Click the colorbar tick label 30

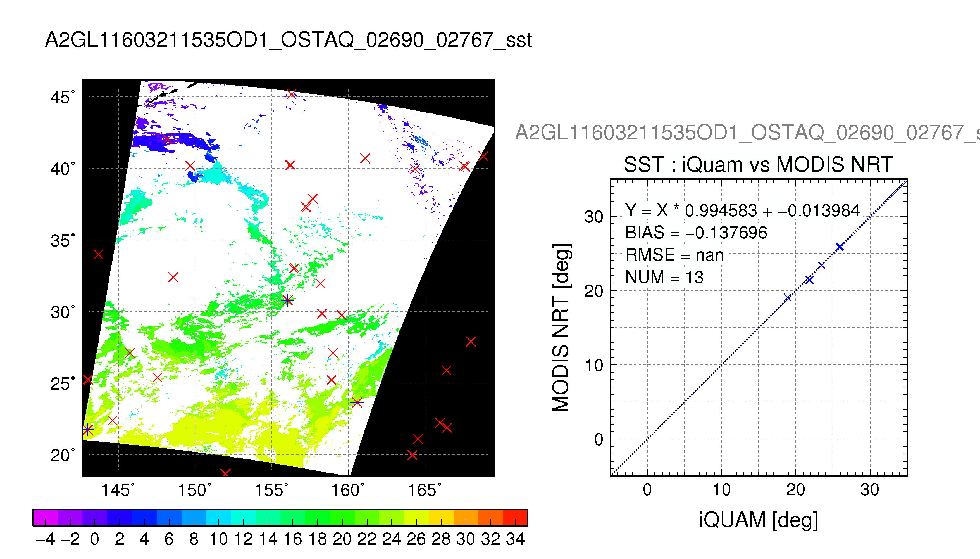point(466,539)
